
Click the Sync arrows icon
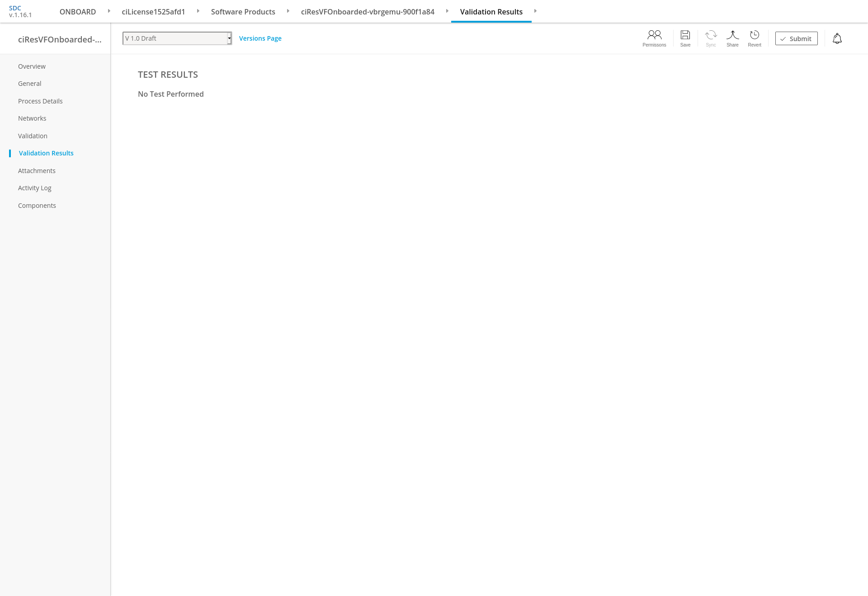711,35
